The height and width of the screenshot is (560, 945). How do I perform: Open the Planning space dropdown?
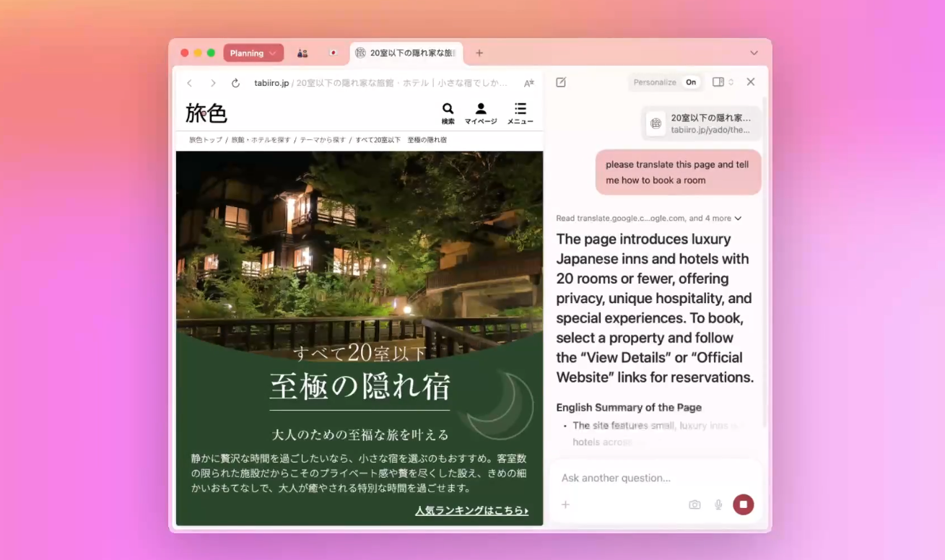coord(253,53)
